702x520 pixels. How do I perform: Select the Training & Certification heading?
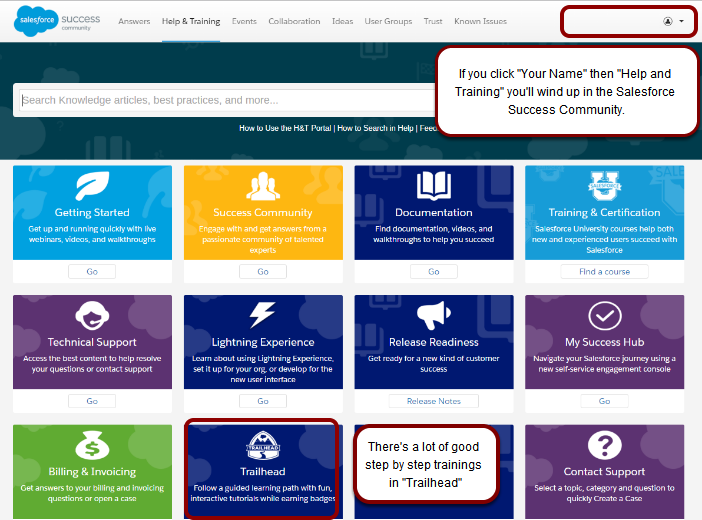(x=604, y=212)
